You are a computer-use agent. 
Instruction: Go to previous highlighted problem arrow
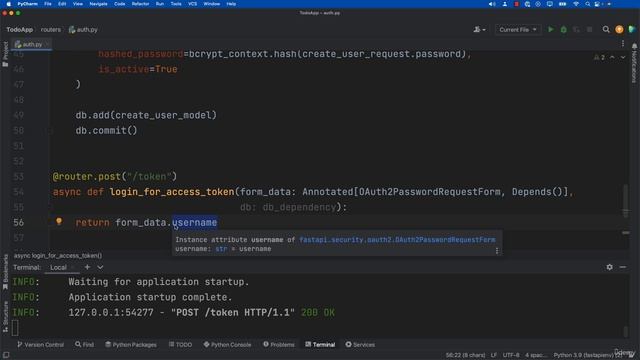(x=612, y=57)
